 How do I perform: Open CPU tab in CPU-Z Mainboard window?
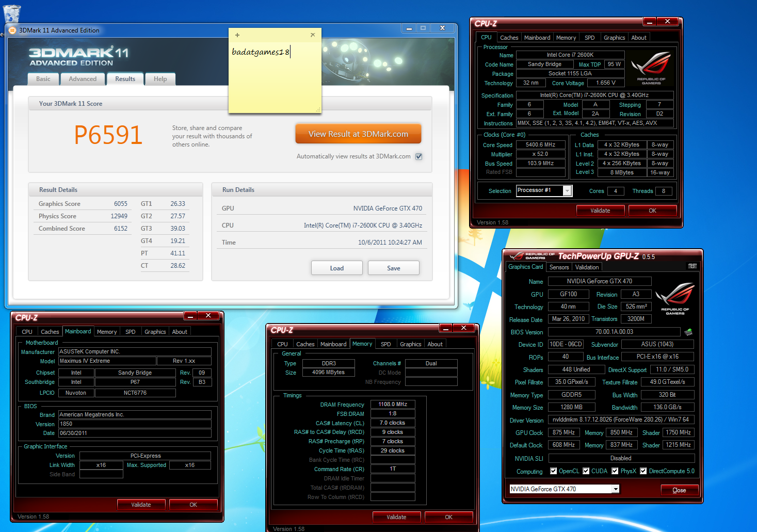[27, 332]
